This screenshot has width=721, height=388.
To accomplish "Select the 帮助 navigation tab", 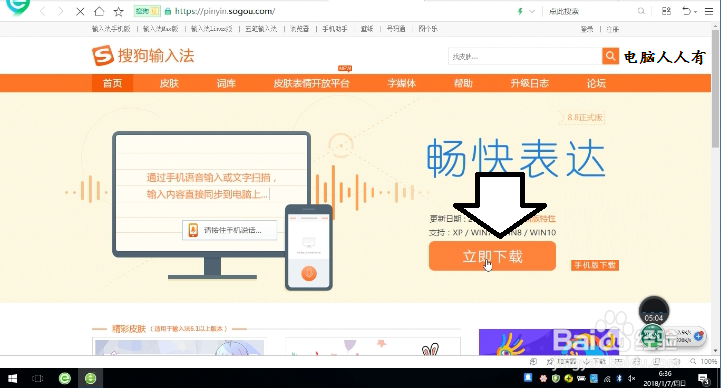I will click(x=463, y=83).
